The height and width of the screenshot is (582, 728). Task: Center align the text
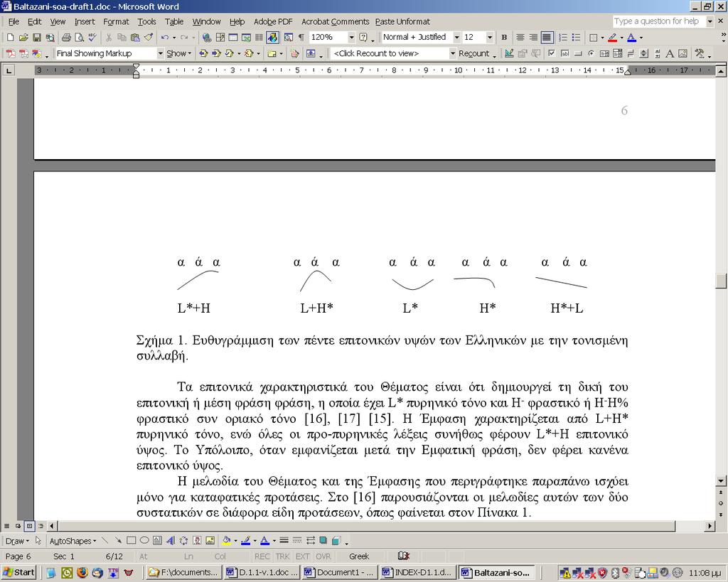point(520,38)
